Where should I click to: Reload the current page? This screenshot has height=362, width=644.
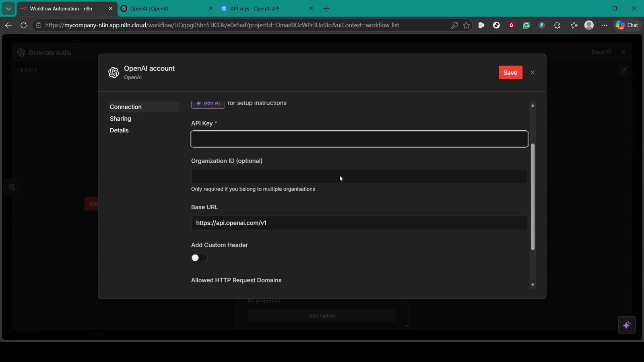click(x=24, y=25)
